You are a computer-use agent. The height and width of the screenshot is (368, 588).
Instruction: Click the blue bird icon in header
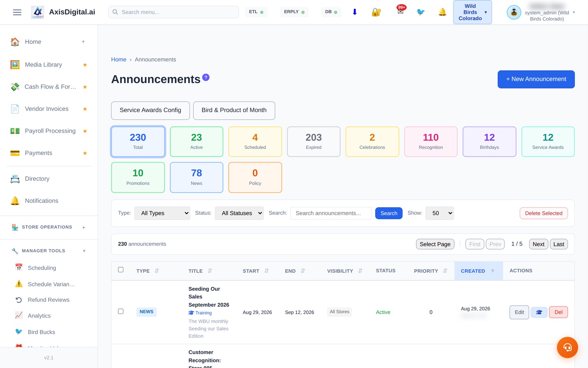click(x=421, y=12)
